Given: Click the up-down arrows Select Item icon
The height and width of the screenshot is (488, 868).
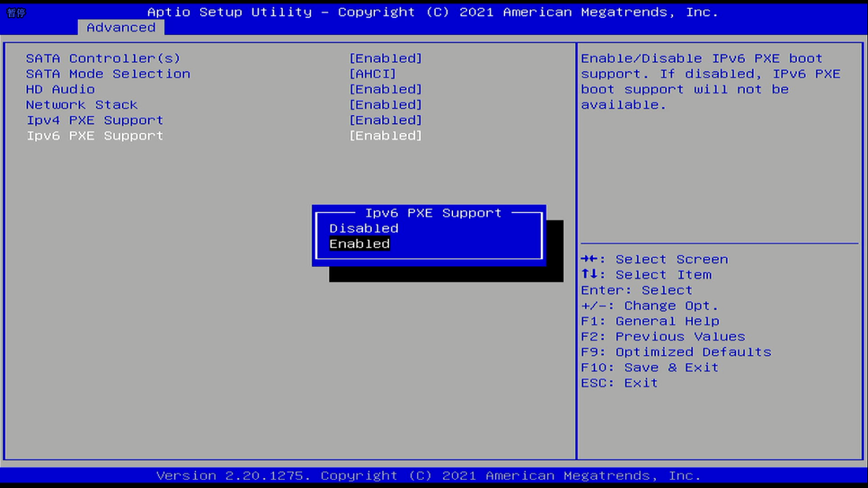Looking at the screenshot, I should pos(589,274).
